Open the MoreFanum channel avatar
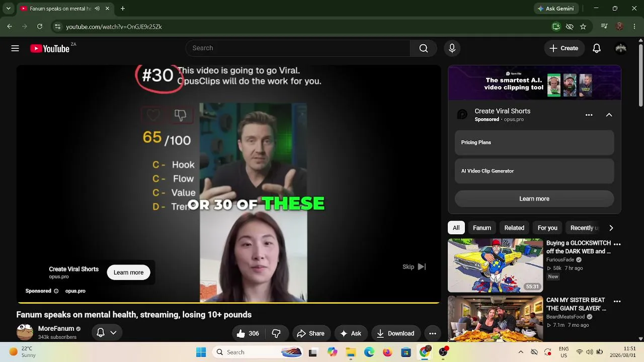The height and width of the screenshot is (362, 644). [25, 332]
